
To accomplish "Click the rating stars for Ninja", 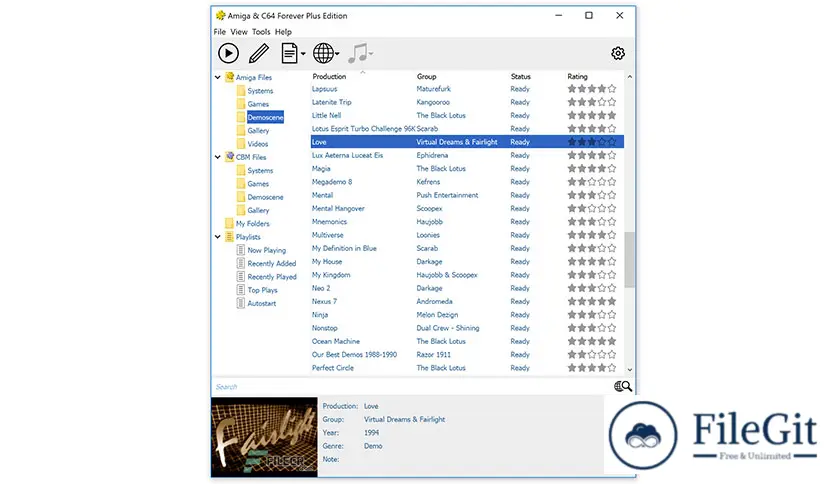I will pyautogui.click(x=591, y=314).
